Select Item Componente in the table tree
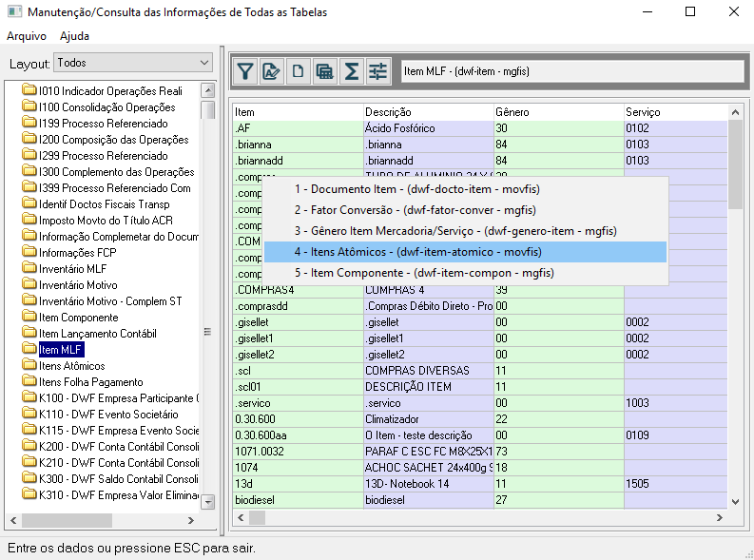Image resolution: width=754 pixels, height=560 pixels. click(x=78, y=318)
